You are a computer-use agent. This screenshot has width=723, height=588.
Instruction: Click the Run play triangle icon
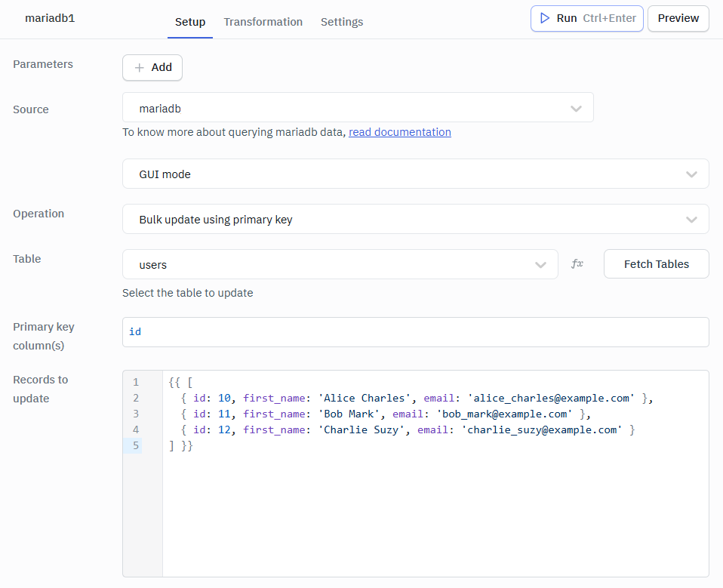545,18
